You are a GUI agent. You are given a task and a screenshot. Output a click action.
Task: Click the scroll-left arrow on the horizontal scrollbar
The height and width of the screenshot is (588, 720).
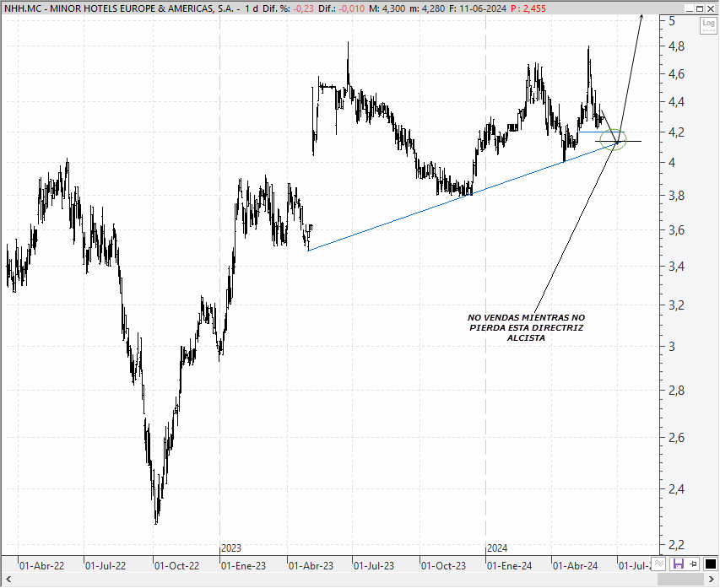[8, 580]
